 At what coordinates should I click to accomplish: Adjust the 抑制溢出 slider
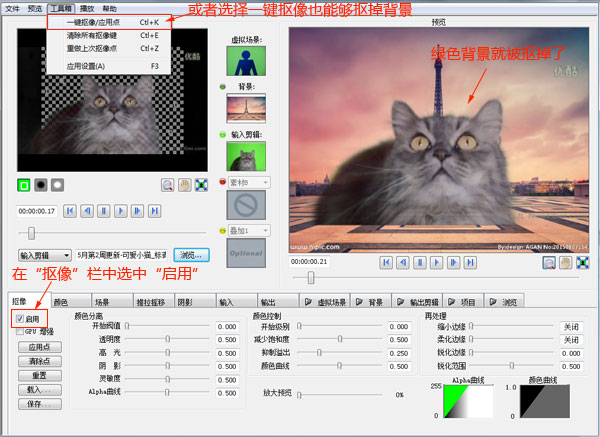tap(339, 353)
